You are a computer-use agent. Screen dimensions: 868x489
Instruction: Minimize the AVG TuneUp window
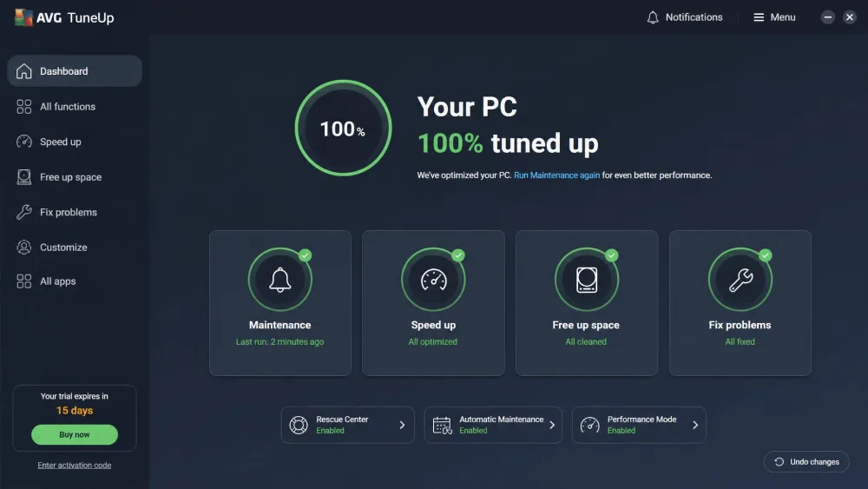click(x=827, y=17)
